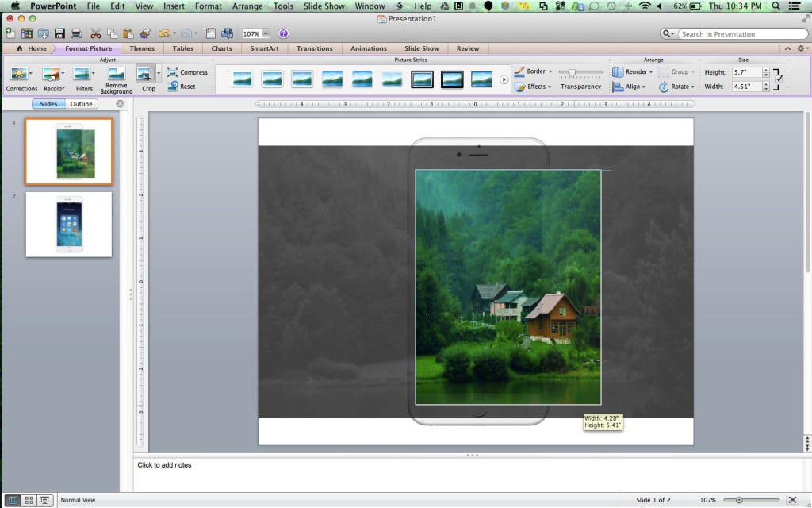The image size is (812, 508).
Task: Switch to the Review tab
Action: click(468, 48)
